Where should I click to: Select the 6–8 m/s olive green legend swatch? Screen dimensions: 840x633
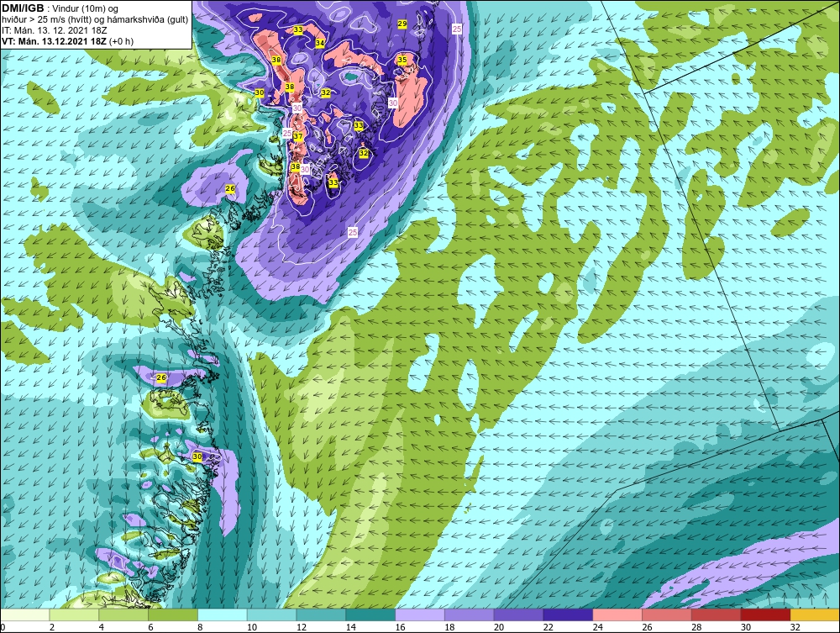(173, 615)
